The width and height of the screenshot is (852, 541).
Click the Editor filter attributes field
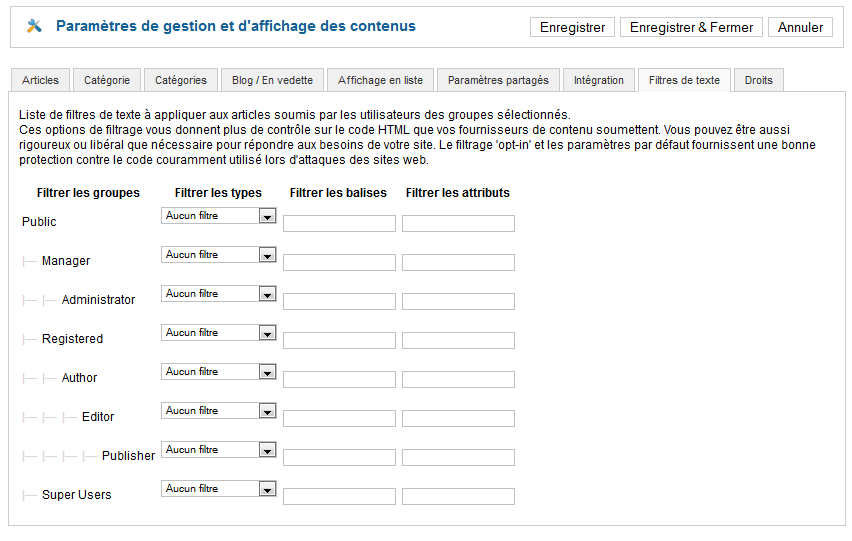click(458, 418)
